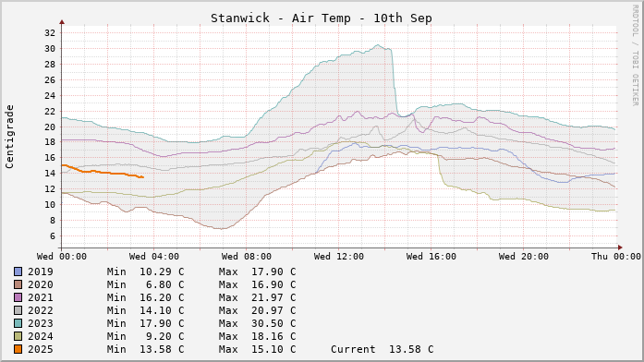644x362 pixels.
Task: Click the 2023 teal legend swatch
Action: 18,323
